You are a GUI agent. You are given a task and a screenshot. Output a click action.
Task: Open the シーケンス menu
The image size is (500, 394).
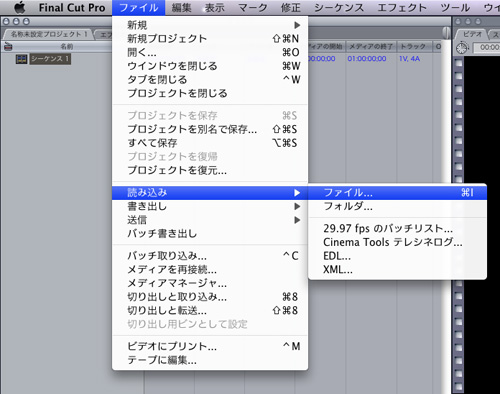(339, 7)
